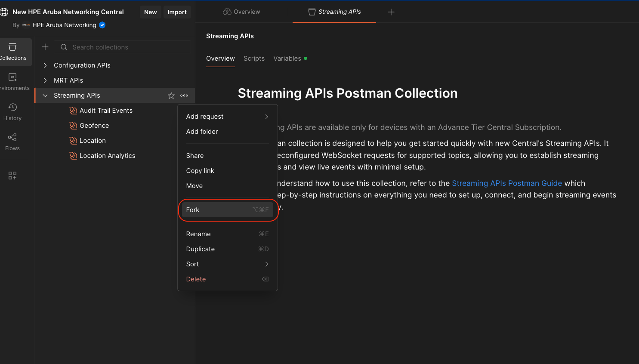Open the Flows sidebar section
Screen dimensions: 639x364
pyautogui.click(x=12, y=142)
